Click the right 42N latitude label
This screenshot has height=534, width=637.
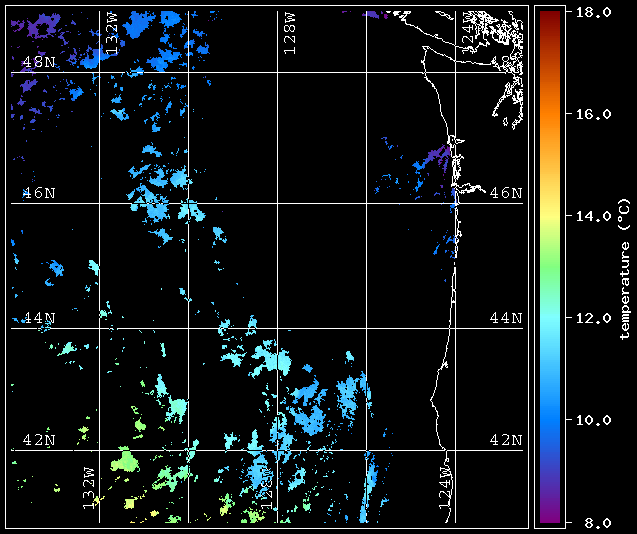click(506, 440)
